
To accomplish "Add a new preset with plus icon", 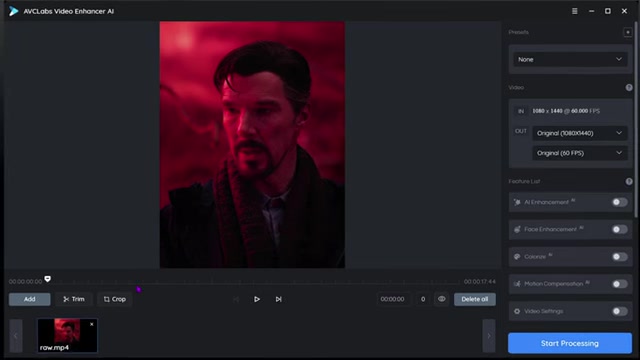I will [x=628, y=32].
